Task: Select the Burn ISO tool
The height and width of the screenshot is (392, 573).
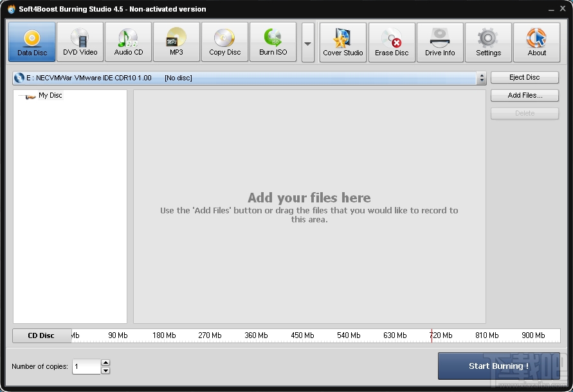Action: tap(273, 42)
